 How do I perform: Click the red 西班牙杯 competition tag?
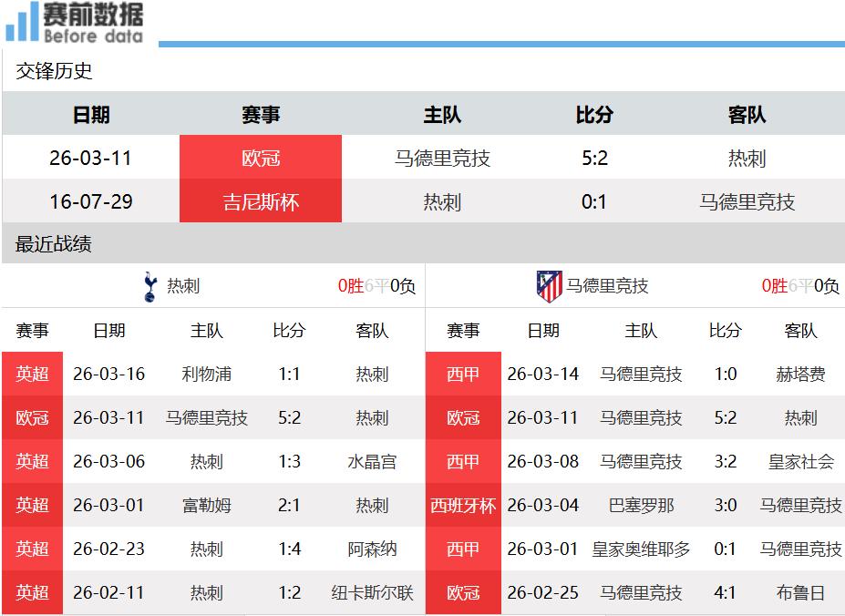[463, 505]
